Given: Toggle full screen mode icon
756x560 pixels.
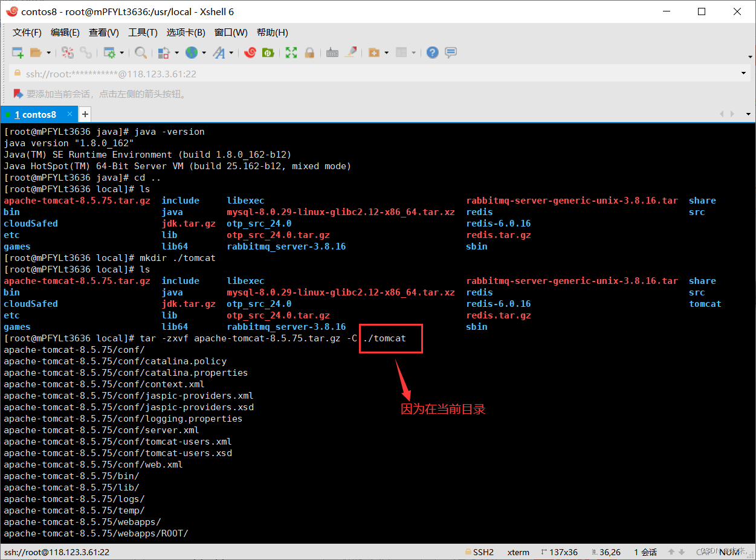Looking at the screenshot, I should [x=291, y=53].
